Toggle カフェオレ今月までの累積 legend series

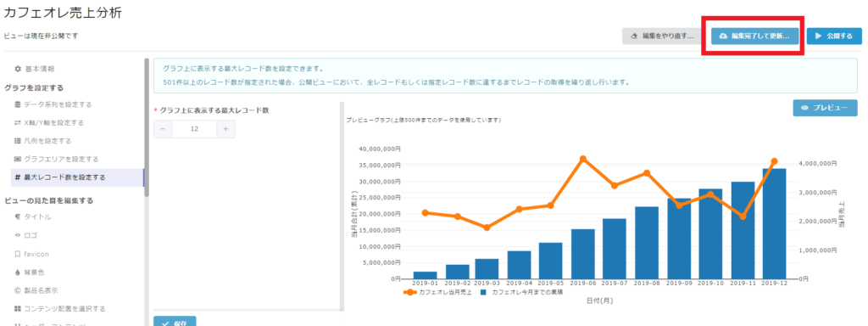pos(523,292)
